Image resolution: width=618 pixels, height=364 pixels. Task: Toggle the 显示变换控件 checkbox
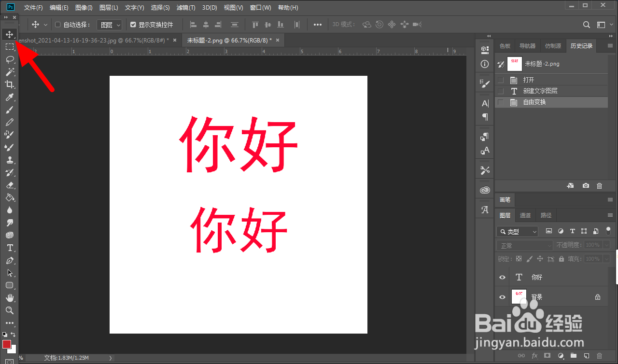tap(133, 25)
